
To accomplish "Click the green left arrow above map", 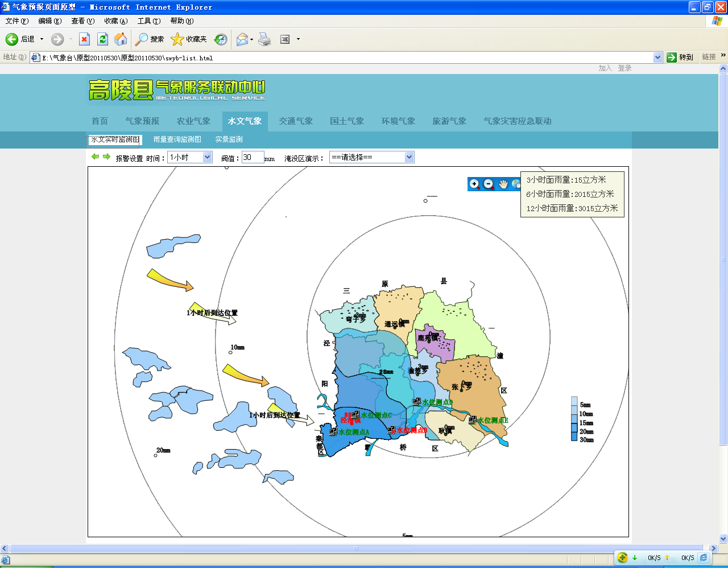I will click(x=95, y=157).
